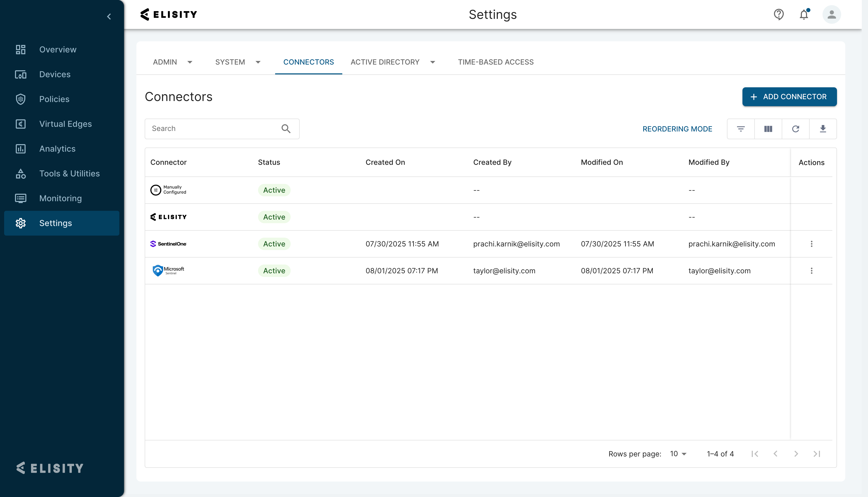
Task: Click the 1–4 of 4 pagination text
Action: [720, 454]
